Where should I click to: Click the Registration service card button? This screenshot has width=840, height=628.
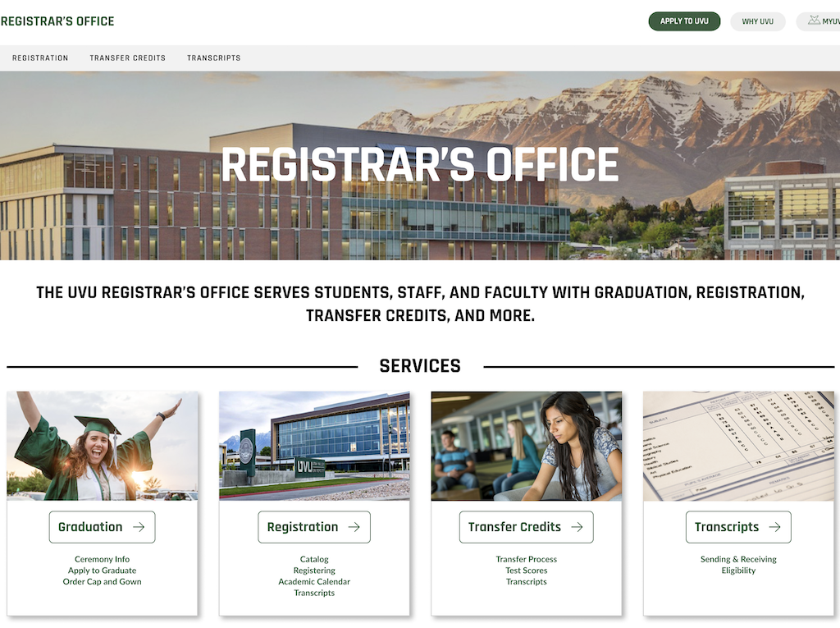314,527
